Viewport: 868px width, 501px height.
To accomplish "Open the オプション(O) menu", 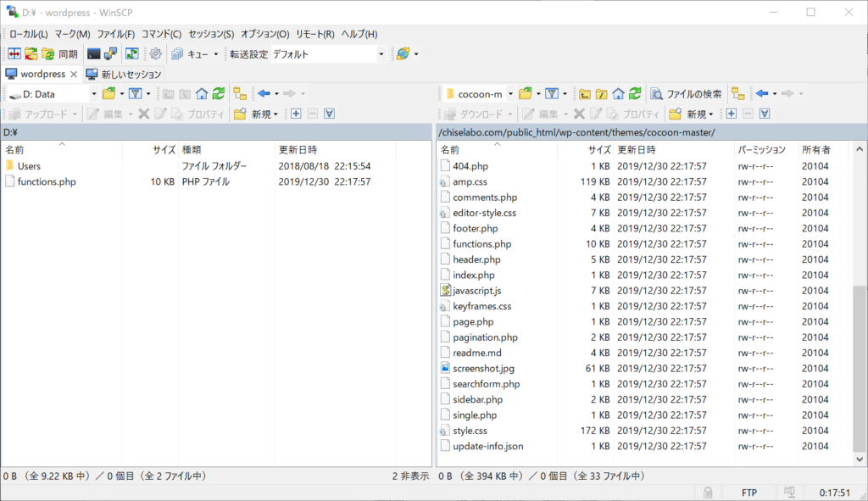I will 264,34.
